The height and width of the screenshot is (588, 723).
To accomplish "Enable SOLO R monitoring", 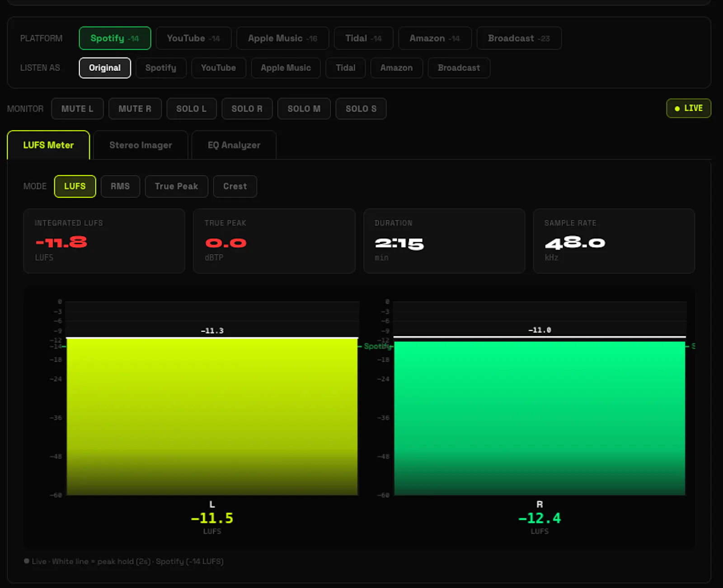I will (247, 109).
